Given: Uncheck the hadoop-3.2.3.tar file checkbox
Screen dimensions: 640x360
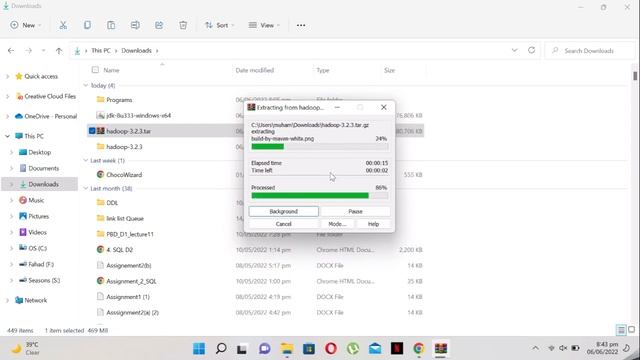Looking at the screenshot, I should (x=92, y=131).
